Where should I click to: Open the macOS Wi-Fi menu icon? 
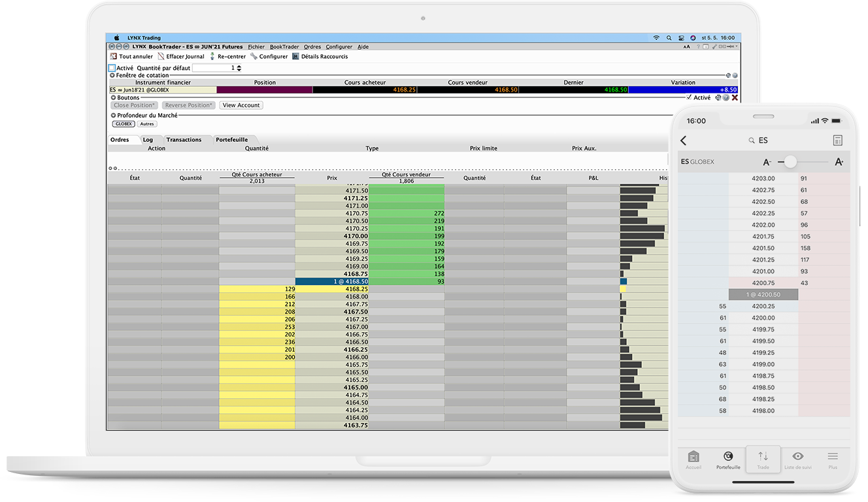[656, 38]
